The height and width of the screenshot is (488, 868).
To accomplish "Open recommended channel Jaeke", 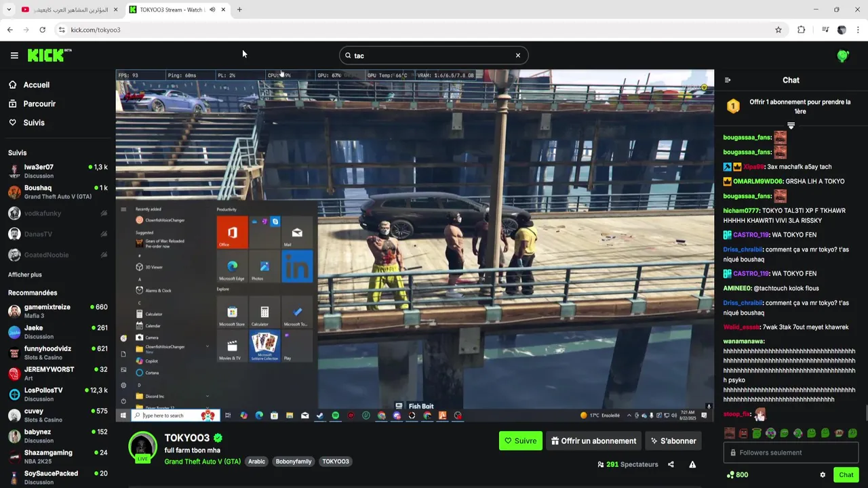I will [x=58, y=332].
